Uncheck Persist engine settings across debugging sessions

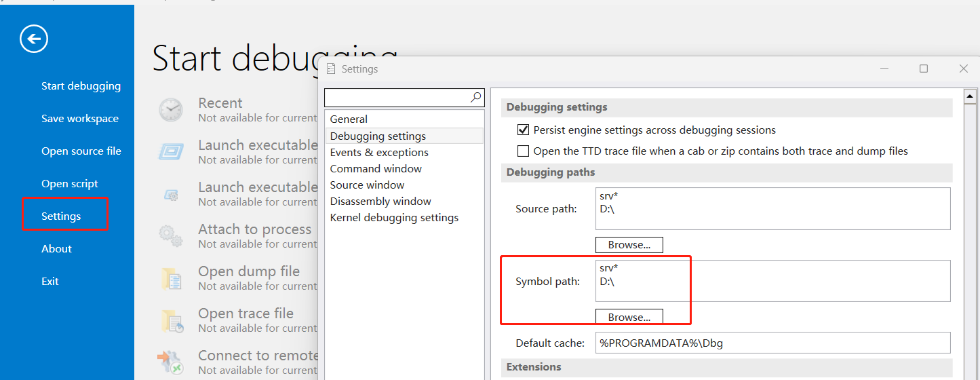point(523,130)
